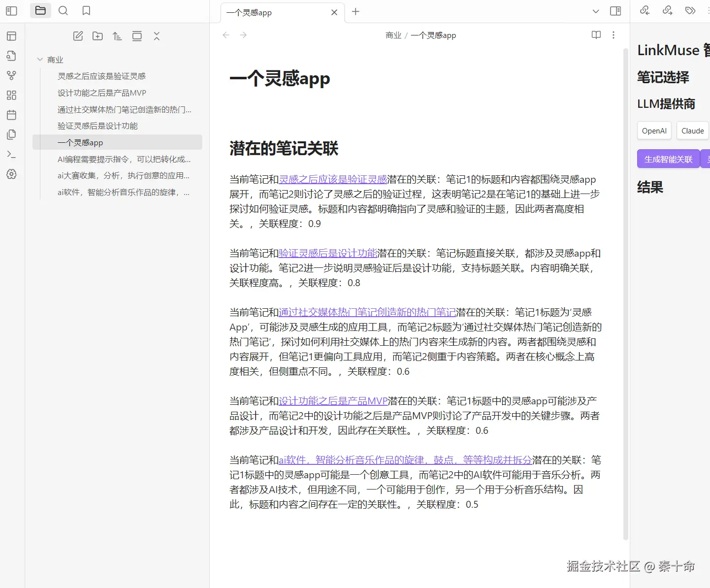Click 生成智能关联 button
This screenshot has height=588, width=710.
pos(668,159)
